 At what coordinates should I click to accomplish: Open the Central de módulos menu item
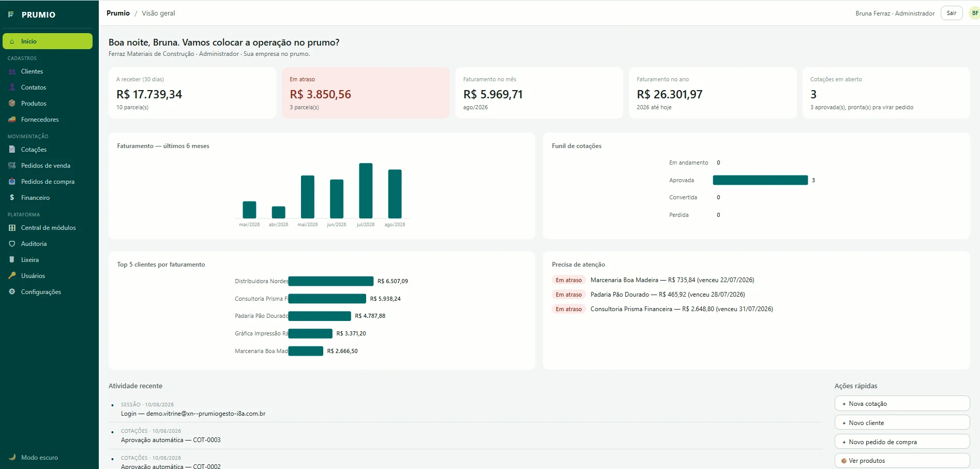click(x=48, y=228)
